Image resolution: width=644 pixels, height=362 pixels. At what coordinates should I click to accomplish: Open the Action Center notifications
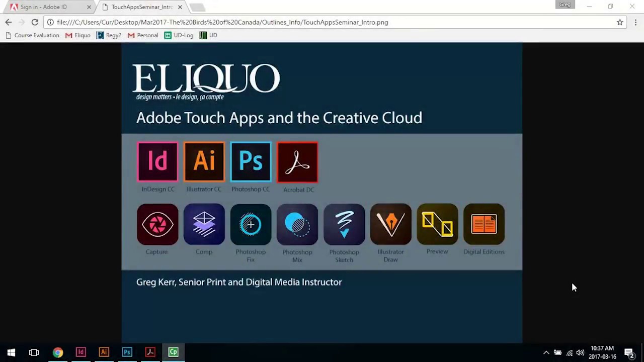click(629, 353)
